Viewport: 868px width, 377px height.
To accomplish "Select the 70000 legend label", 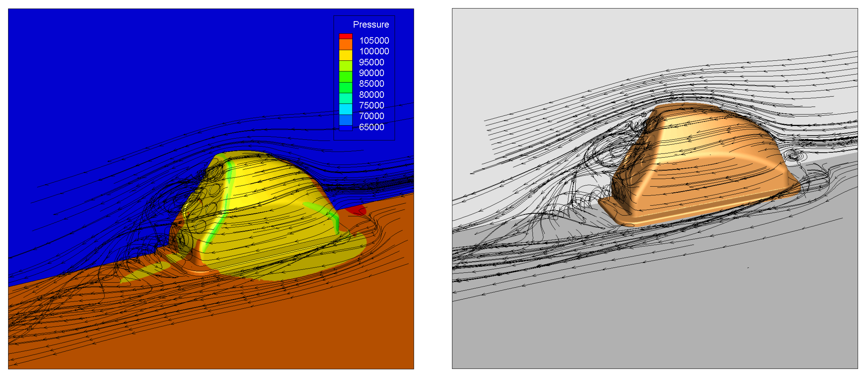I will (x=371, y=116).
